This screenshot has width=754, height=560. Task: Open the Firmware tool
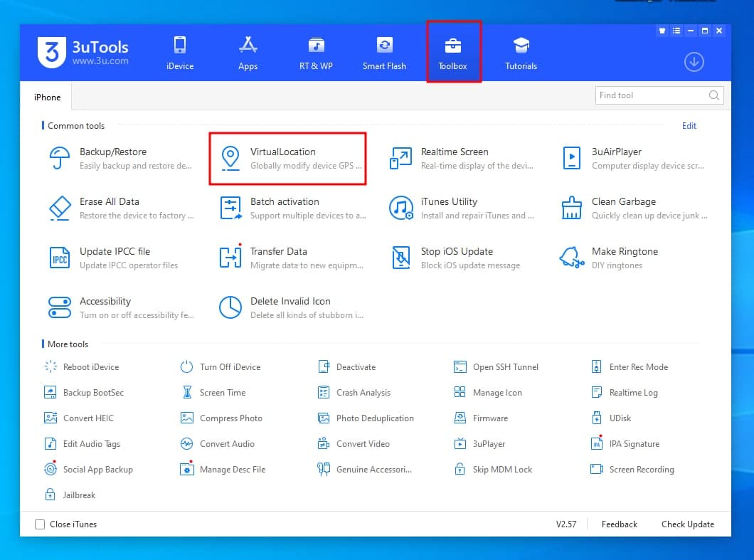coord(481,418)
